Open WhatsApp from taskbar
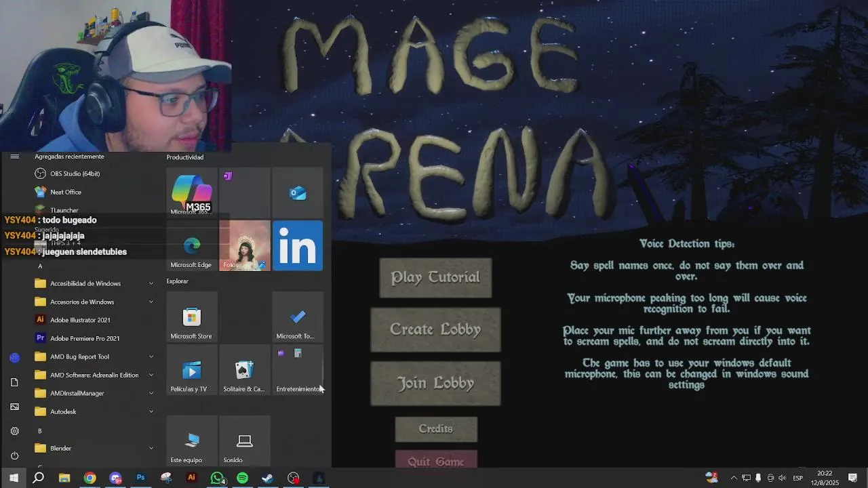Screen dimensions: 868x488 217,478
